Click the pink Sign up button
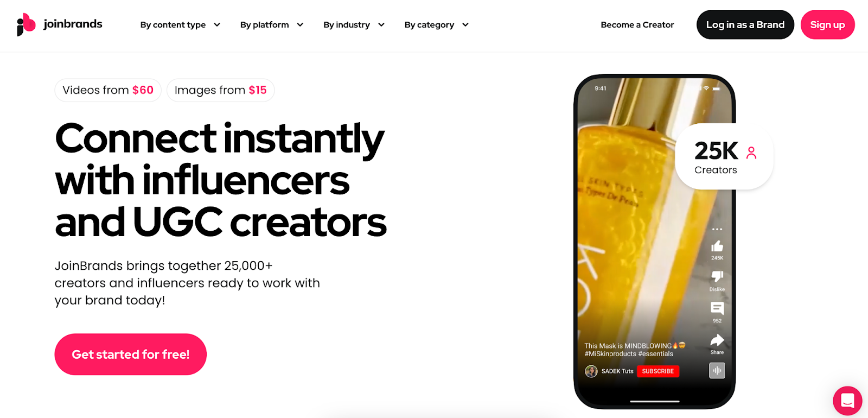Viewport: 868px width, 418px height. coord(828,24)
